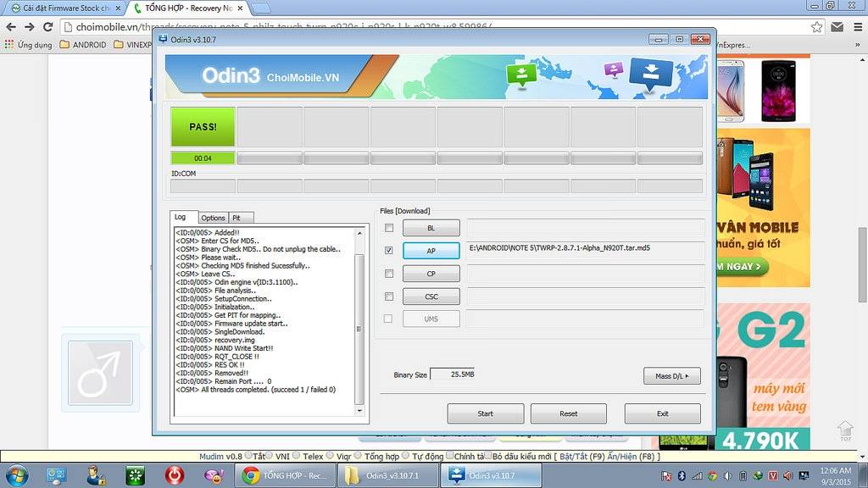Click the AP file browse button
The height and width of the screenshot is (488, 868).
coord(431,251)
